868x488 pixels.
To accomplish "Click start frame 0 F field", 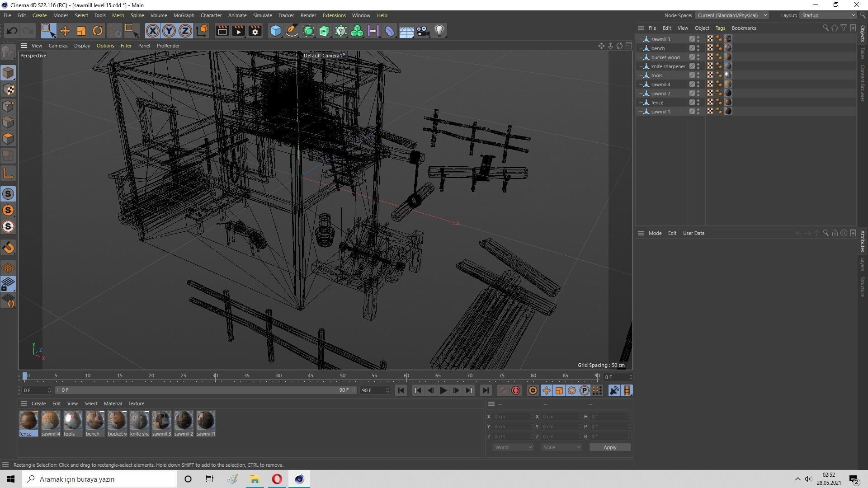I will (37, 390).
